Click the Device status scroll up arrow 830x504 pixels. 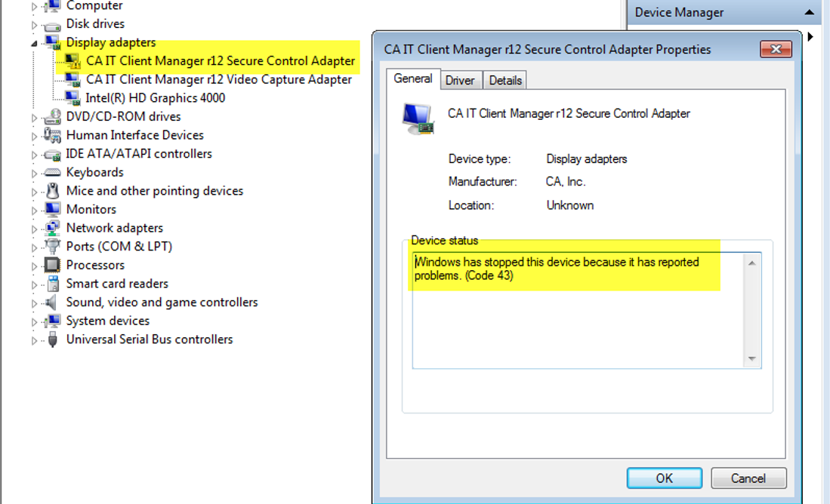751,263
